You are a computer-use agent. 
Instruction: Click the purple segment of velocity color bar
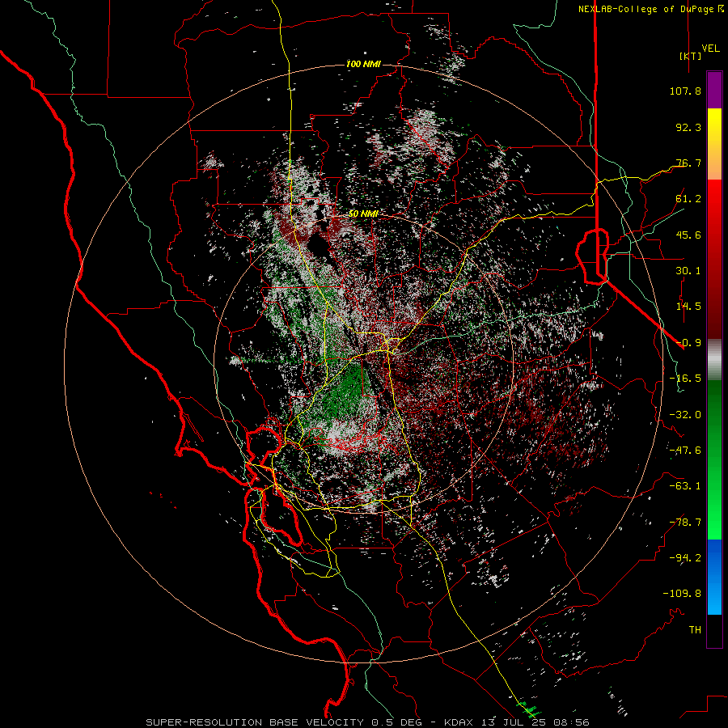pyautogui.click(x=714, y=91)
